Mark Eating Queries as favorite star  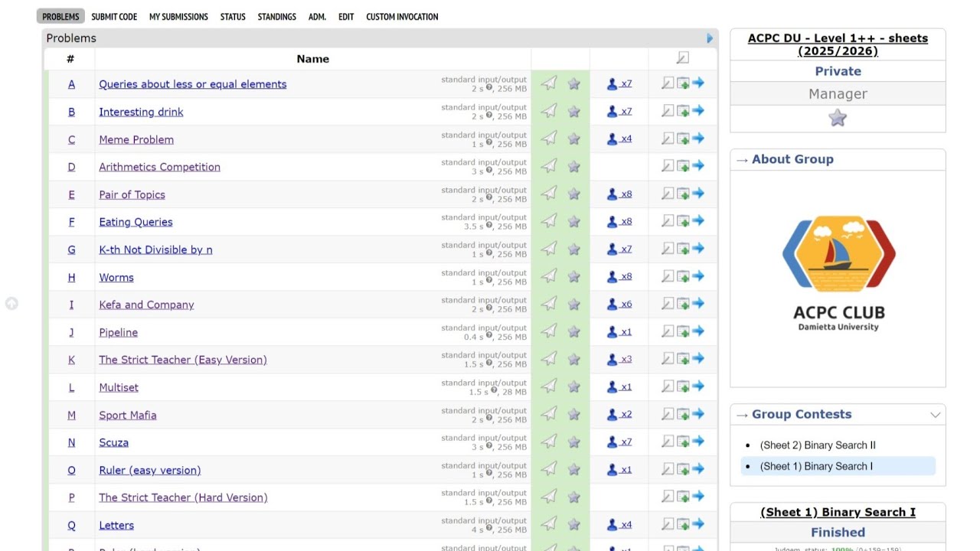[573, 222]
